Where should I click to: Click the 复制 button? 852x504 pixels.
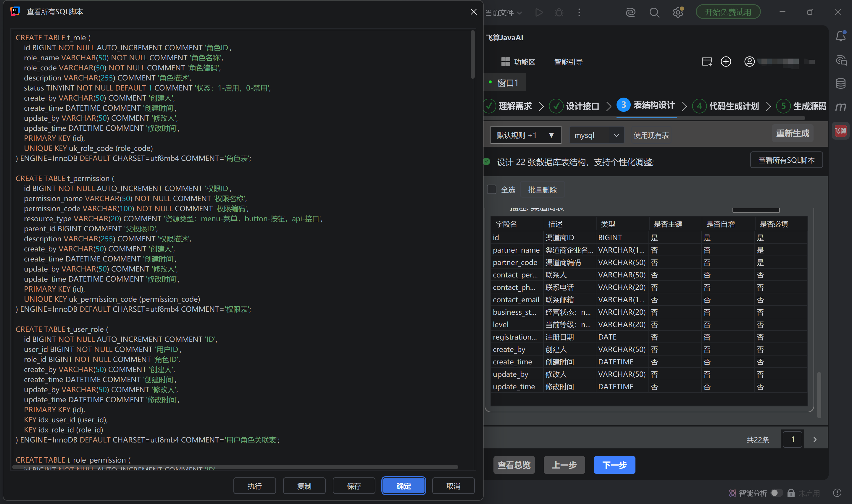click(x=304, y=486)
